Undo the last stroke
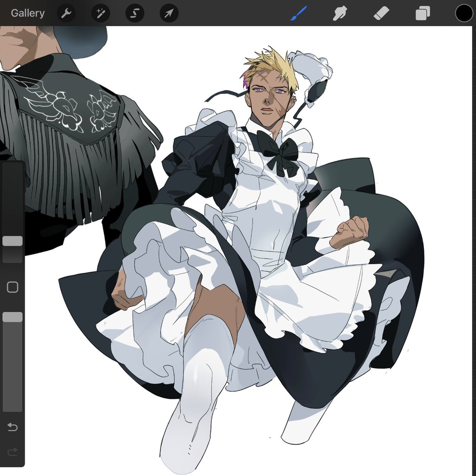 [13, 427]
